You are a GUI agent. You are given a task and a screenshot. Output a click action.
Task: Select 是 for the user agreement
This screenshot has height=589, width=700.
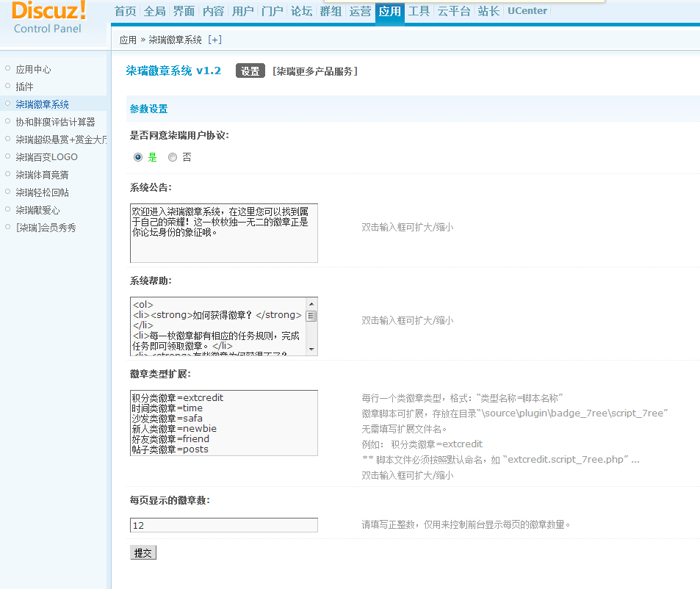point(138,157)
